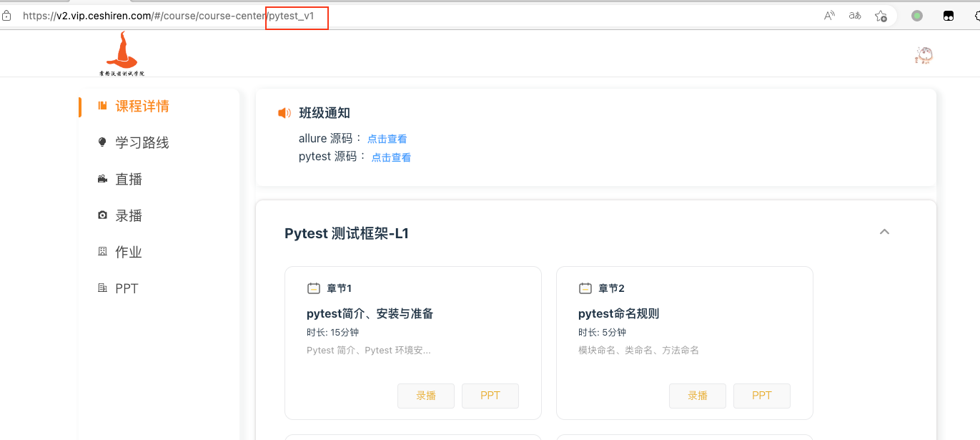The image size is (980, 440).
Task: Open the user avatar in top right
Action: click(x=924, y=55)
